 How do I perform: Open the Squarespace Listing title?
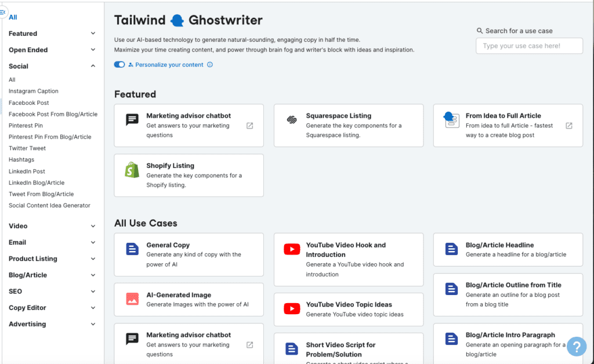pos(339,116)
